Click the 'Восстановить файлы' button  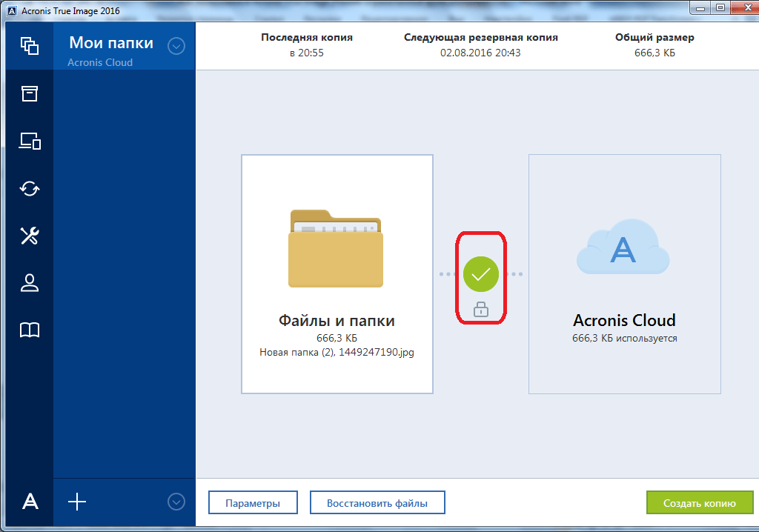coord(377,503)
